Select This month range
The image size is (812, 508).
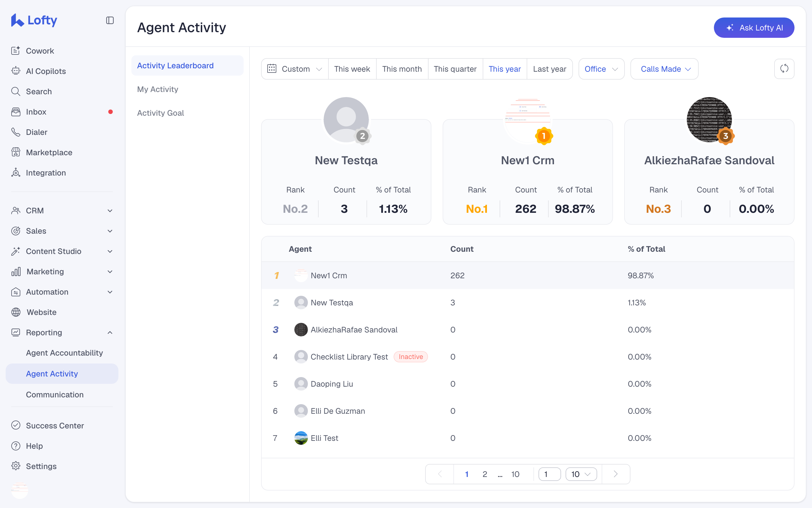(x=402, y=69)
